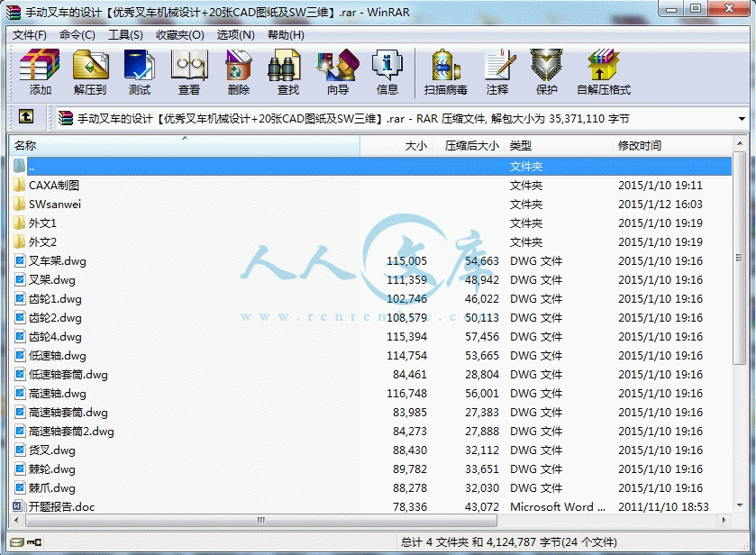This screenshot has width=756, height=555.
Task: Run the 测试 (Test) archive tool
Action: [140, 65]
